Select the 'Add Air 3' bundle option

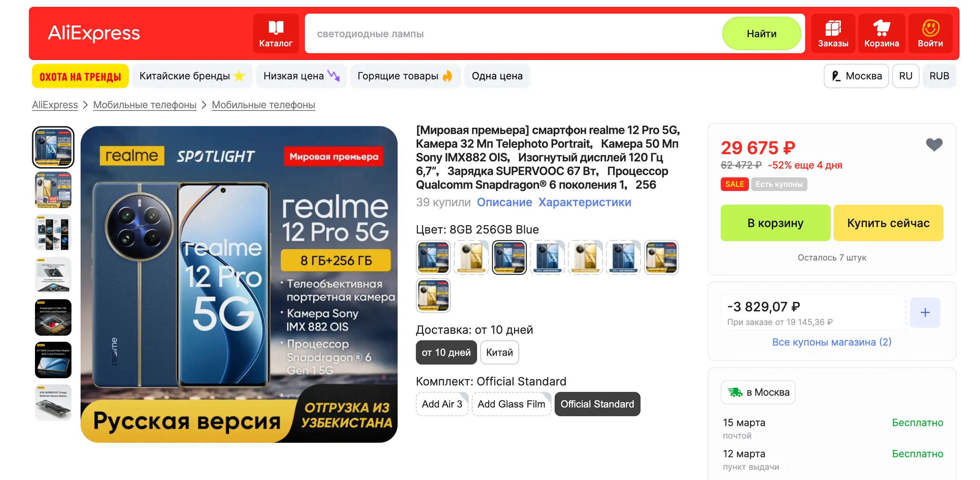pyautogui.click(x=442, y=404)
